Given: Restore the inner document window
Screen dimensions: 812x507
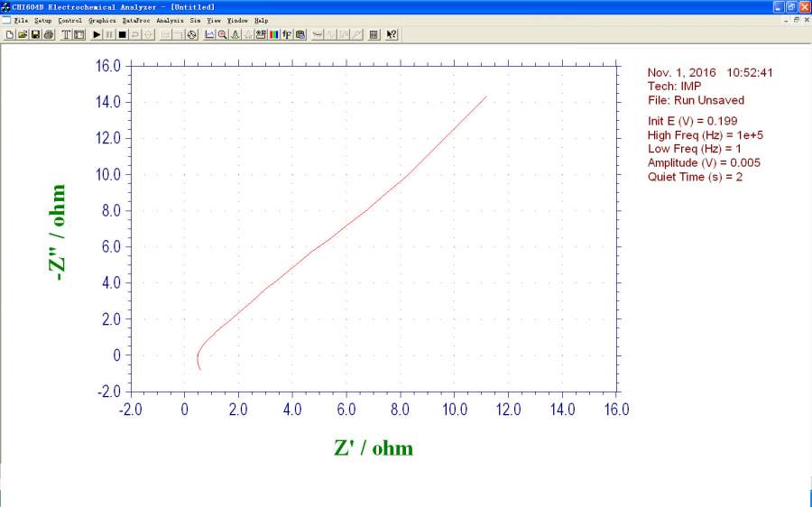Looking at the screenshot, I should 797,20.
